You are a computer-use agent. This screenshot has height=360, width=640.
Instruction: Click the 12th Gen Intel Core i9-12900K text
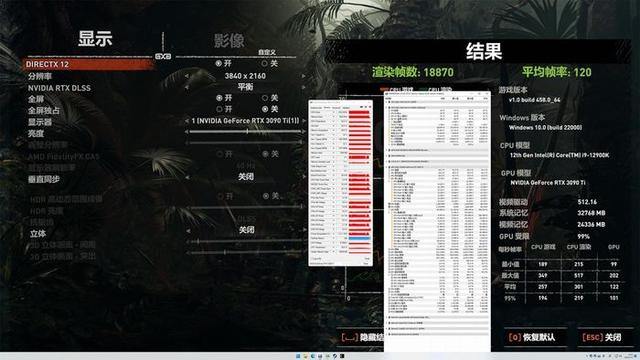click(x=559, y=155)
